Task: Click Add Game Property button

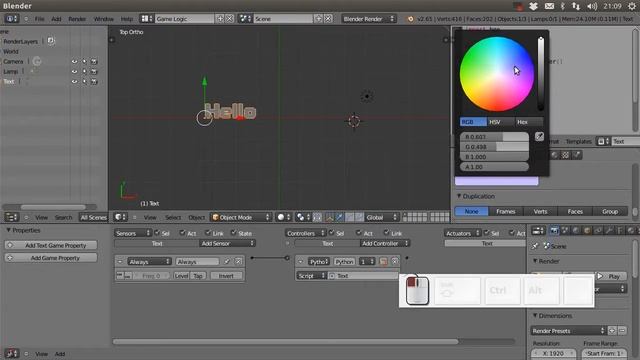Action: (51, 258)
